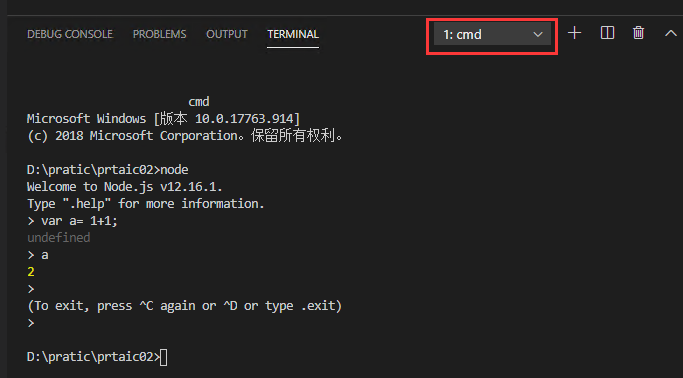The width and height of the screenshot is (683, 378).
Task: Open the '1: cmd' terminal selector dropdown
Action: point(492,34)
